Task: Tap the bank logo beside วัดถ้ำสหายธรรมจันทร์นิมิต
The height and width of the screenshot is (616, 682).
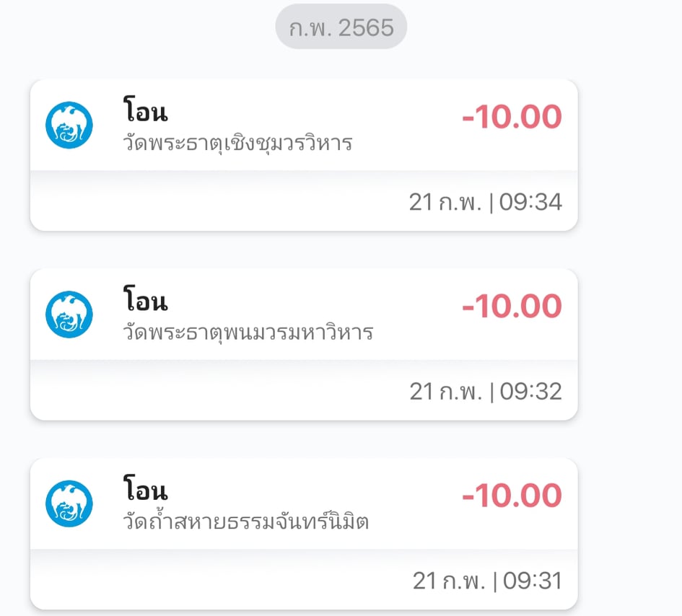Action: pyautogui.click(x=69, y=503)
